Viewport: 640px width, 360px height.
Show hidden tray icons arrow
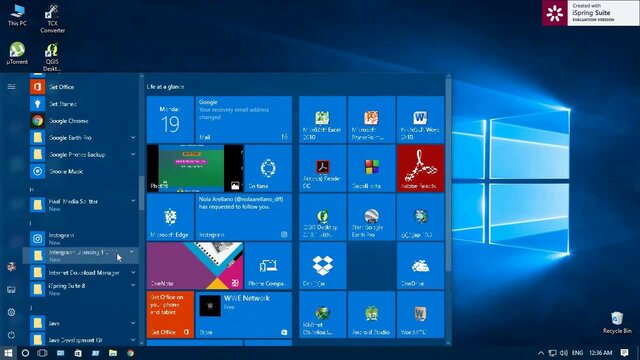541,353
